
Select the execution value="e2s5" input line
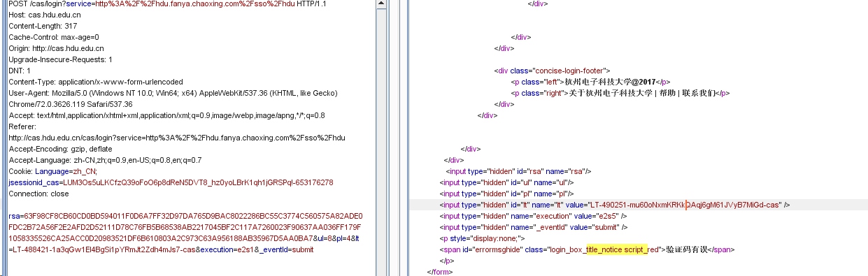(x=533, y=216)
